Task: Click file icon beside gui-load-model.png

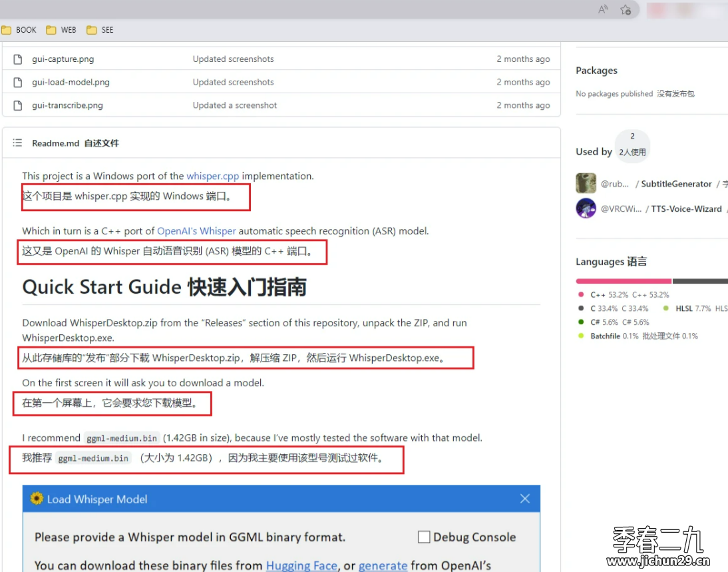Action: (18, 83)
